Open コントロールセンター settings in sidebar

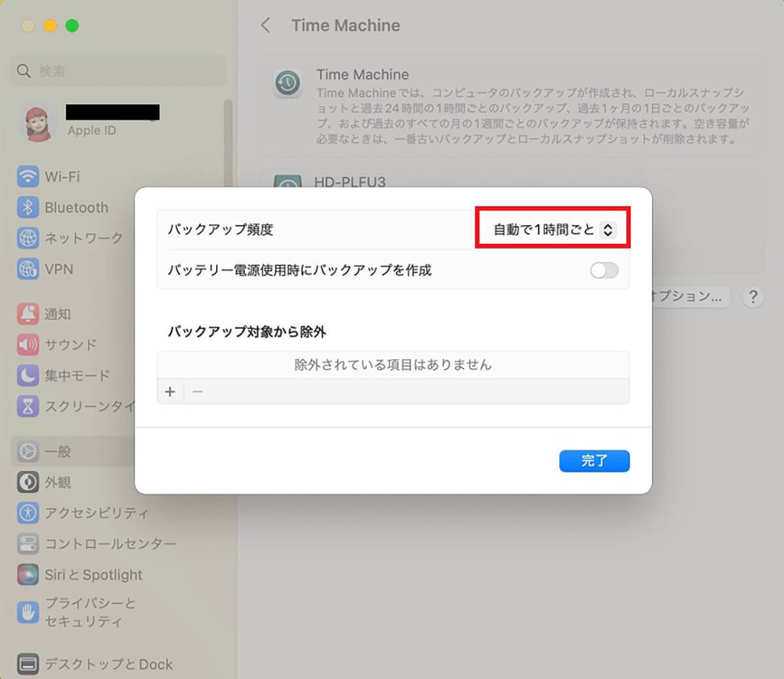(x=98, y=544)
